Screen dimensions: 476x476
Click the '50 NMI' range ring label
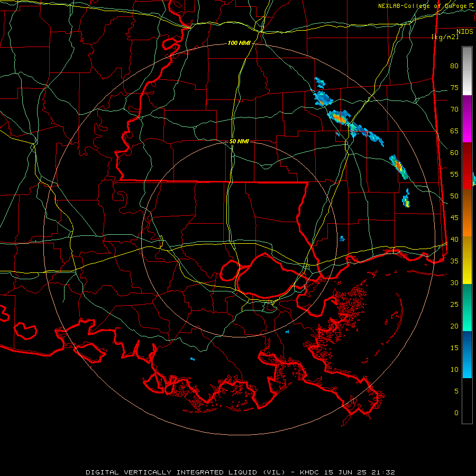tap(239, 141)
